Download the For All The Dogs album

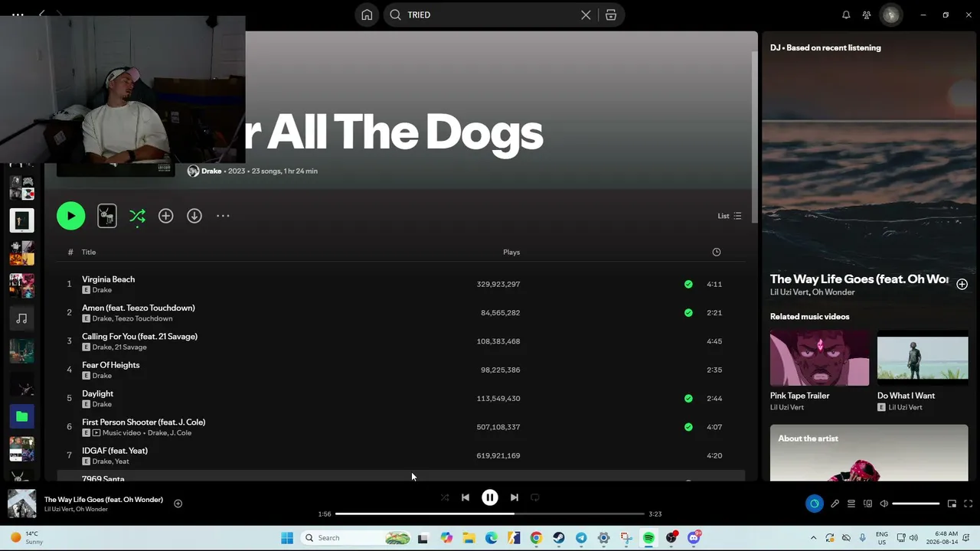pos(194,216)
